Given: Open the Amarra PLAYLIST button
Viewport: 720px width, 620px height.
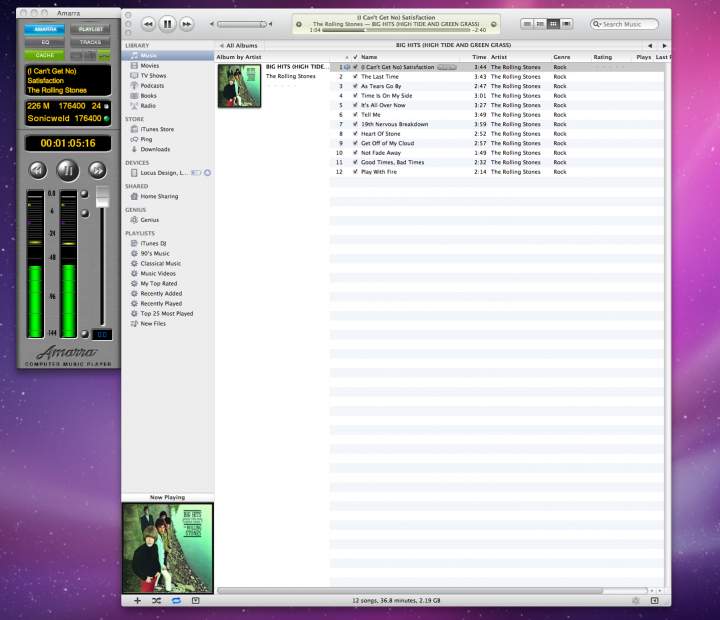Looking at the screenshot, I should pyautogui.click(x=90, y=29).
